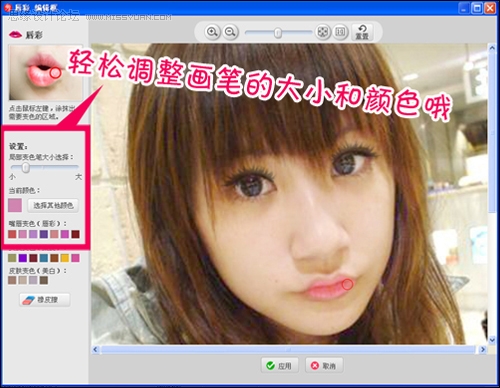Click the horizontal scrollbar left arrow
This screenshot has width=500, height=388.
point(95,349)
